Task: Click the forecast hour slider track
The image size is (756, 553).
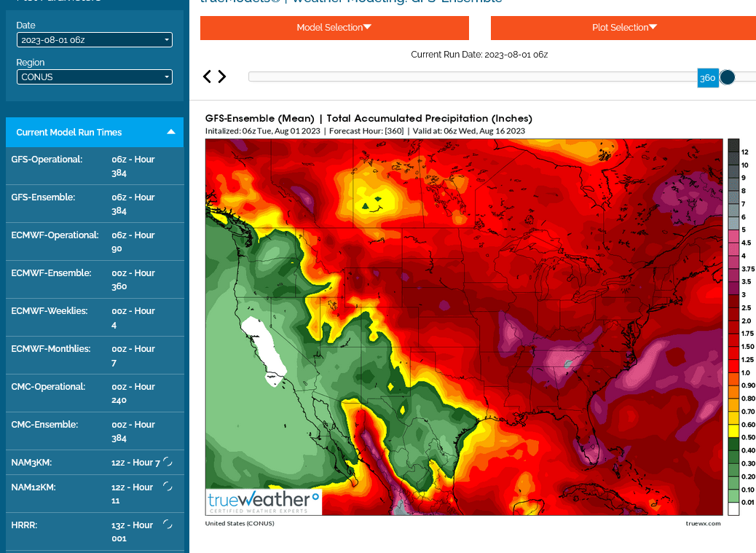Action: pyautogui.click(x=502, y=77)
